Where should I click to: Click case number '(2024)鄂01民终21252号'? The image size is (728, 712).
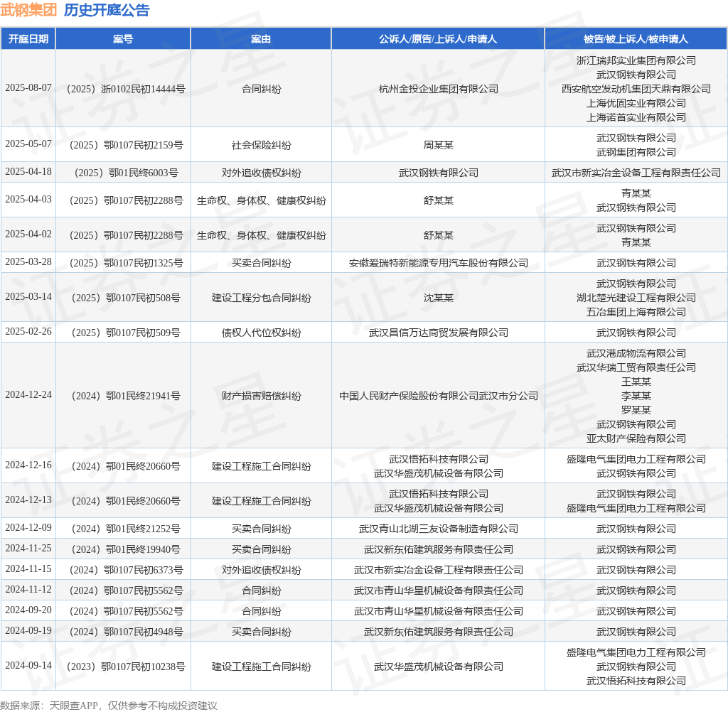pyautogui.click(x=125, y=529)
